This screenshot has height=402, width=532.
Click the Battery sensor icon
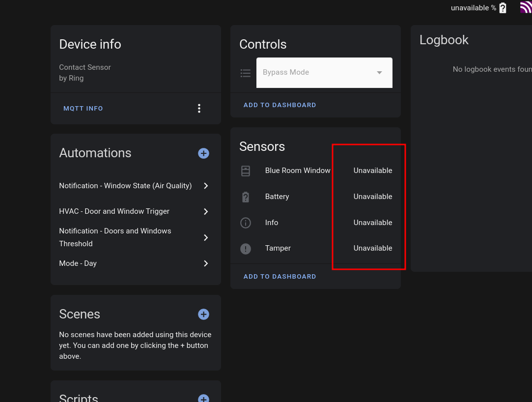click(x=246, y=197)
